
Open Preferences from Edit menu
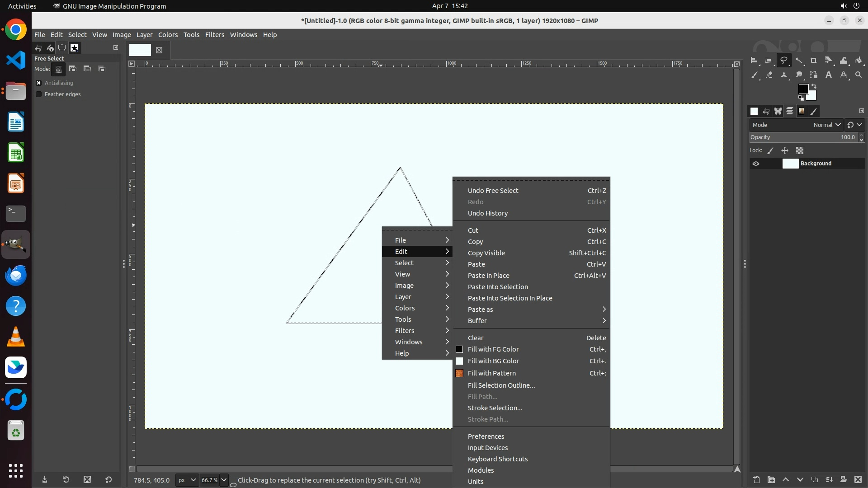point(486,436)
